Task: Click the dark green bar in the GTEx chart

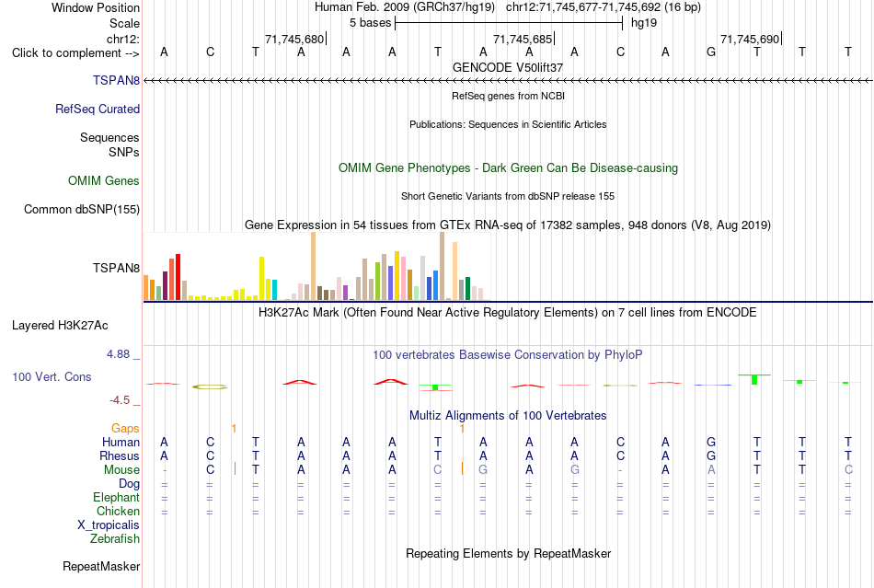Action: click(467, 288)
